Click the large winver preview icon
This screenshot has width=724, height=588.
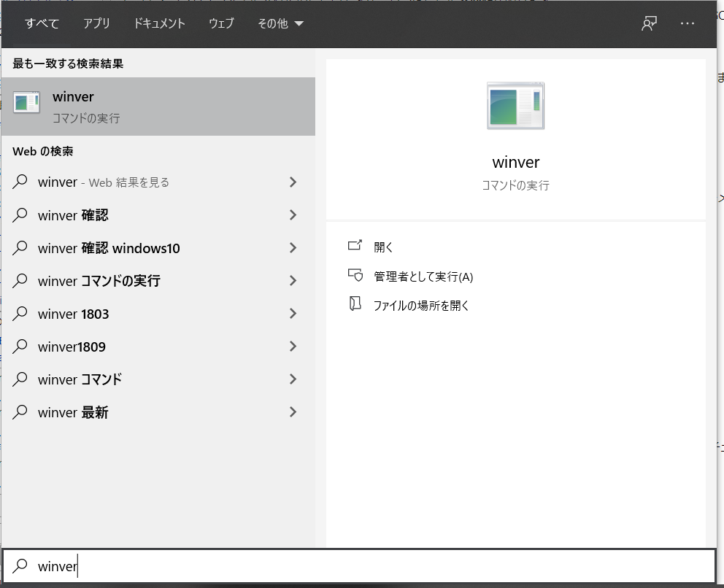coord(515,105)
